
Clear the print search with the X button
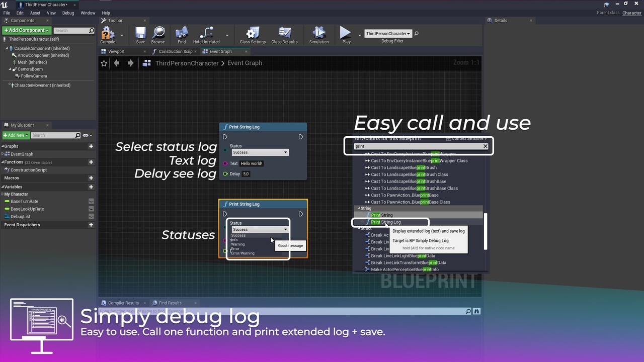coord(485,146)
